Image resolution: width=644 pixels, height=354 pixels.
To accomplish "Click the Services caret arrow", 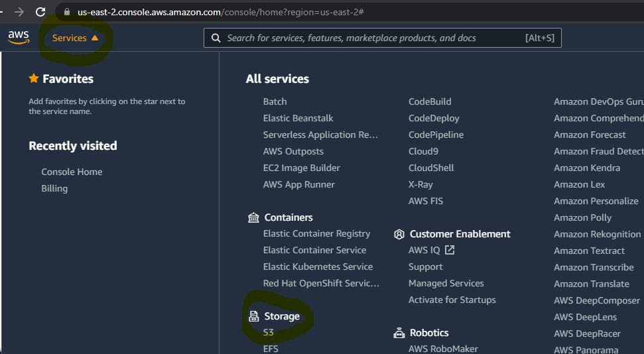I will coord(95,38).
